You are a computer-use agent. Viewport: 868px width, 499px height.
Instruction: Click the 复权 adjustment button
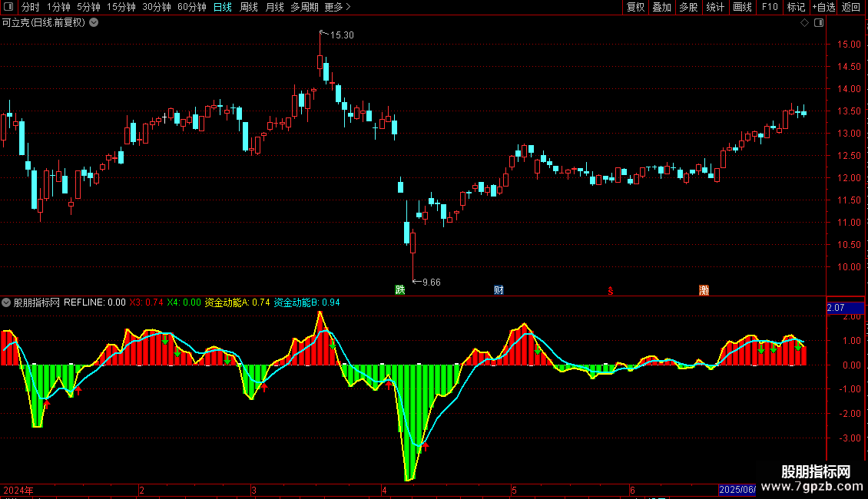coord(635,7)
